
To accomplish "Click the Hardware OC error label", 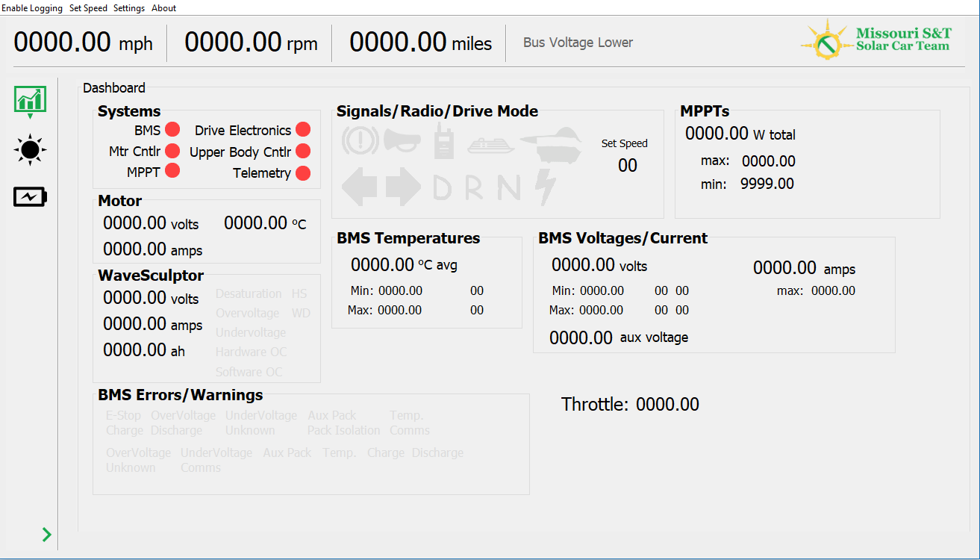I will click(x=251, y=352).
